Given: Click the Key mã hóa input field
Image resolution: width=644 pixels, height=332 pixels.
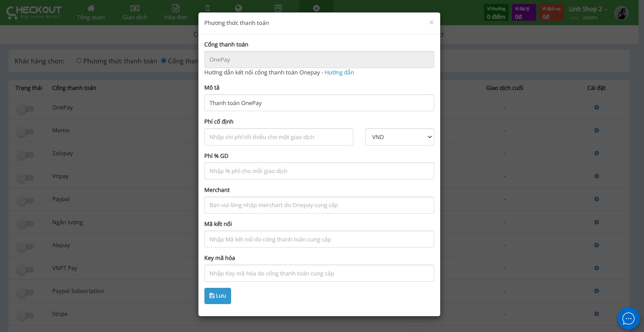Looking at the screenshot, I should [319, 273].
